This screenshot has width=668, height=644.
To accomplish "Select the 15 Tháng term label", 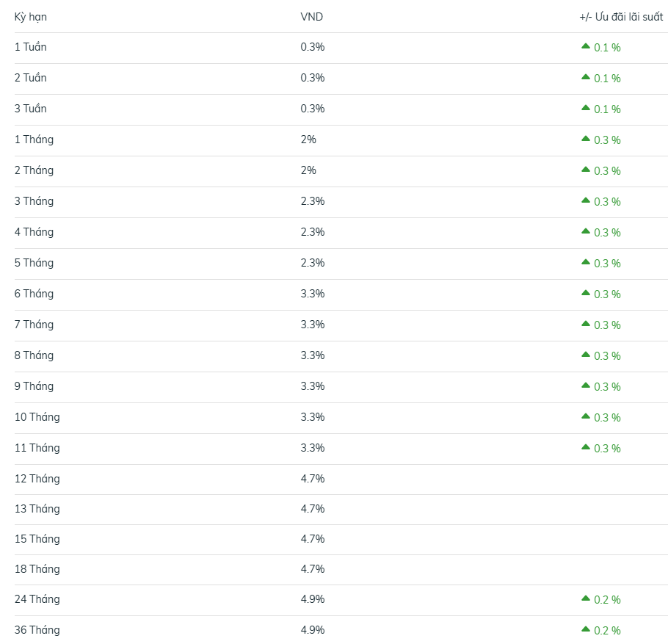I will [37, 539].
